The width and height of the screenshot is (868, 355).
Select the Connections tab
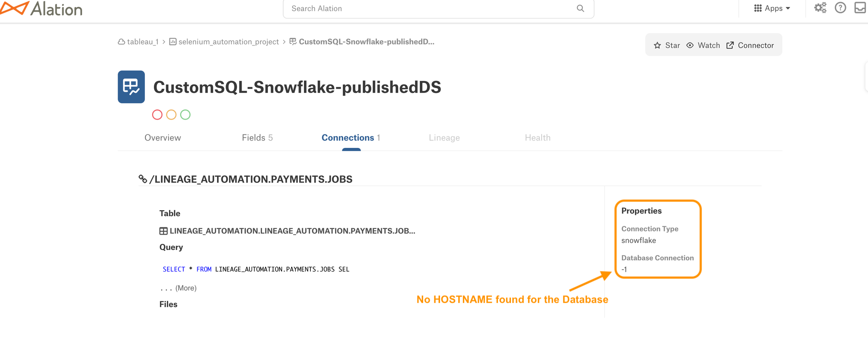(x=351, y=138)
